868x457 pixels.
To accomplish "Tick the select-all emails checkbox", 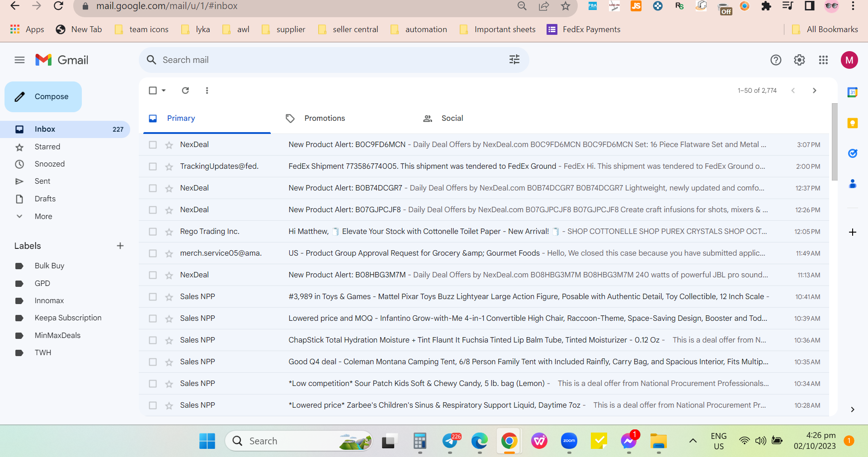I will 153,90.
